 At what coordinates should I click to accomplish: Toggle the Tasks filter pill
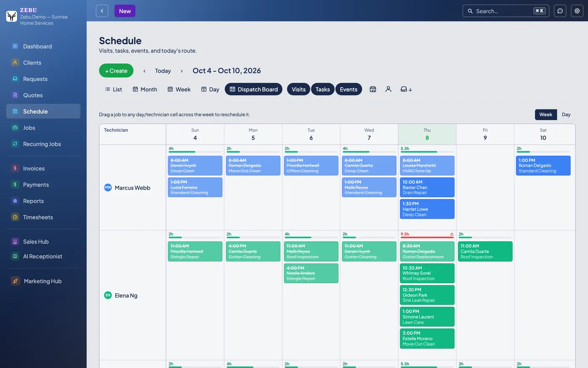(323, 89)
